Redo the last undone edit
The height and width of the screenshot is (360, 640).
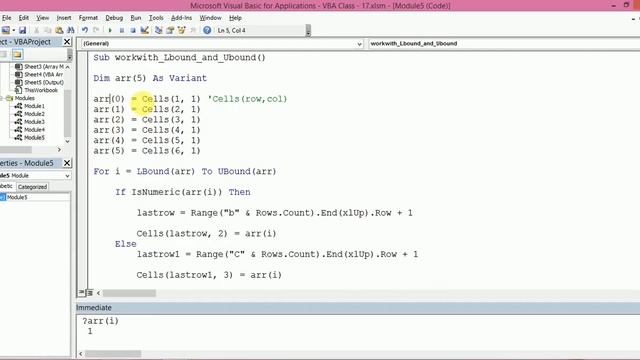[x=96, y=30]
